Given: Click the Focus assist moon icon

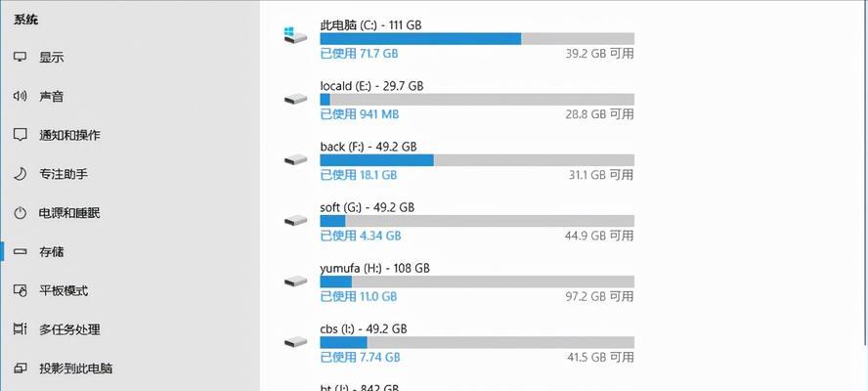Looking at the screenshot, I should [x=20, y=174].
